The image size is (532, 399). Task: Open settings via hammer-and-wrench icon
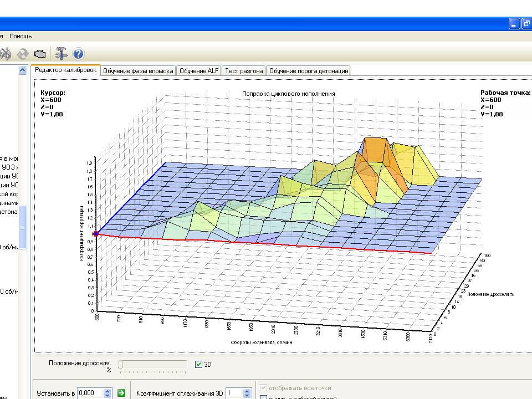pos(61,53)
